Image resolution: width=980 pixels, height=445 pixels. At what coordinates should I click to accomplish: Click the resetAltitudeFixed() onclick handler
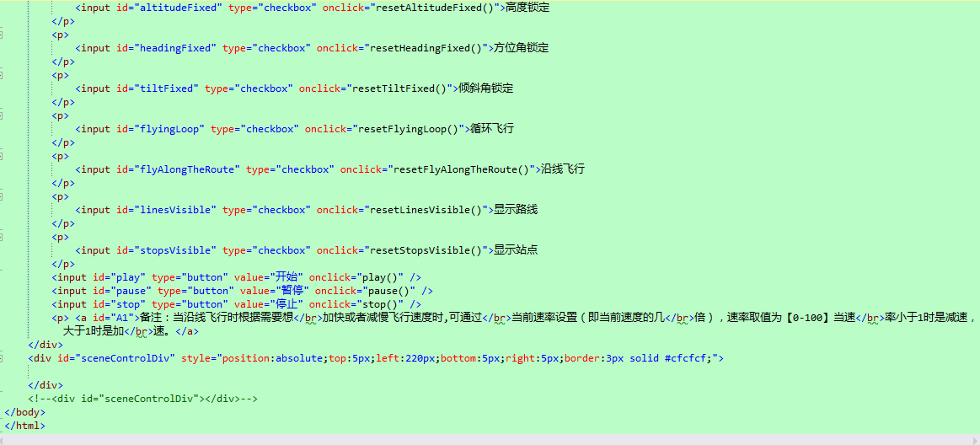[x=436, y=8]
